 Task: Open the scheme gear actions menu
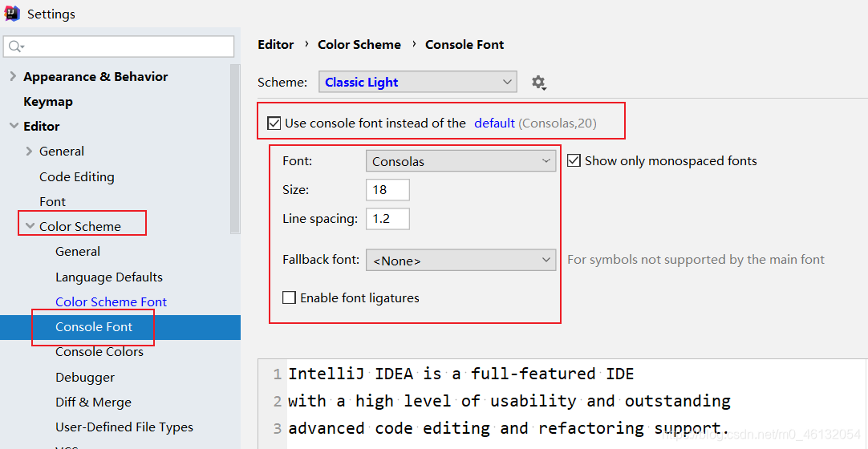[x=538, y=83]
